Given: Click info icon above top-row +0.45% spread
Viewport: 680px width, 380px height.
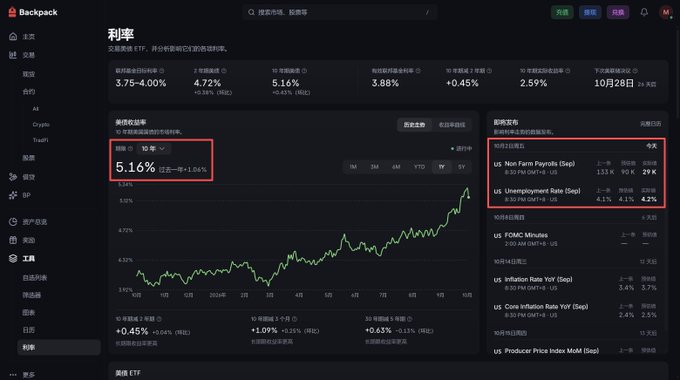Looking at the screenshot, I should click(490, 70).
